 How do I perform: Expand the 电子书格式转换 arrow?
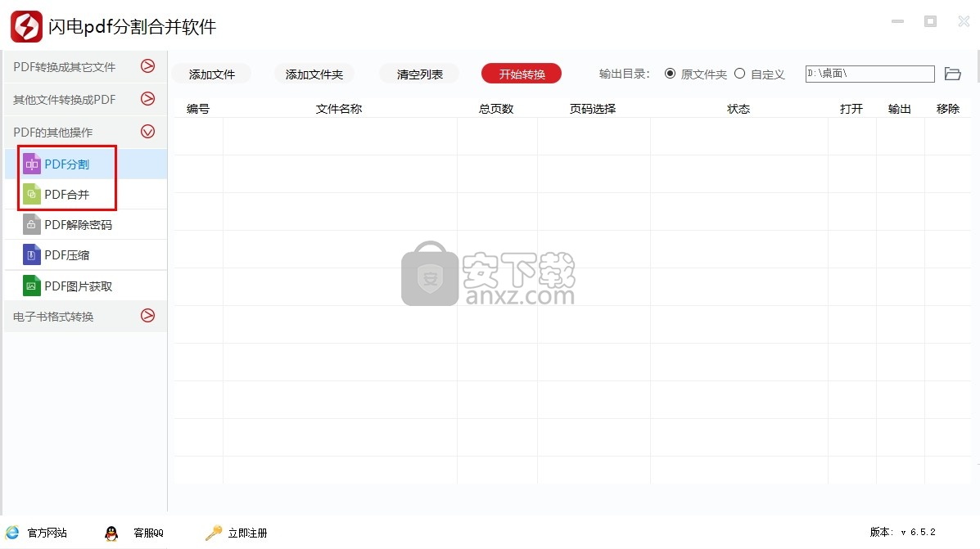click(147, 316)
